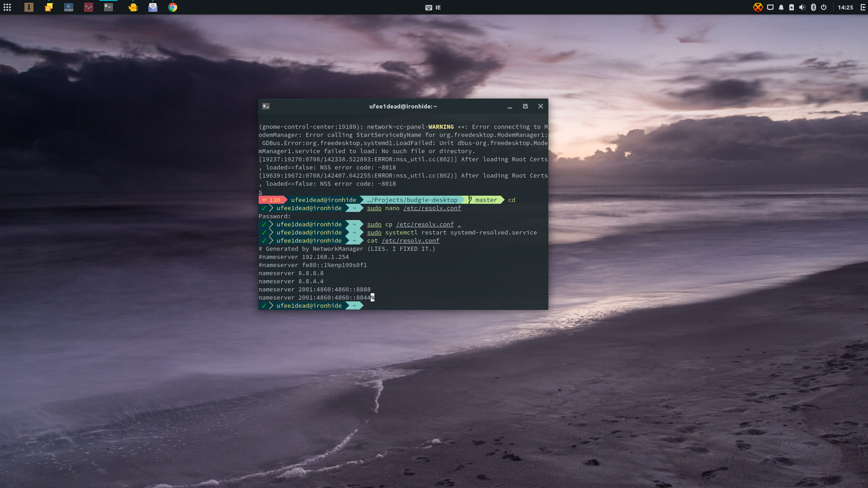The height and width of the screenshot is (488, 868).
Task: Open the volume speaker control
Action: (802, 7)
